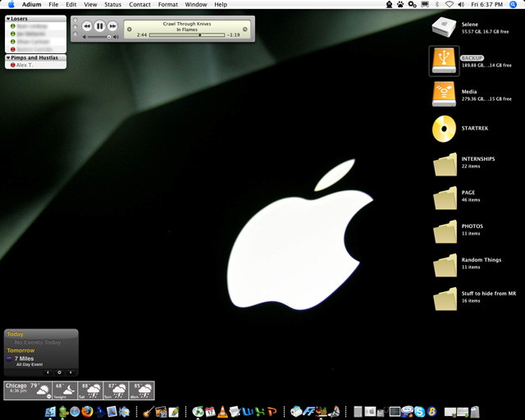This screenshot has width=525, height=420.
Task: Open the View menu
Action: click(x=90, y=4)
